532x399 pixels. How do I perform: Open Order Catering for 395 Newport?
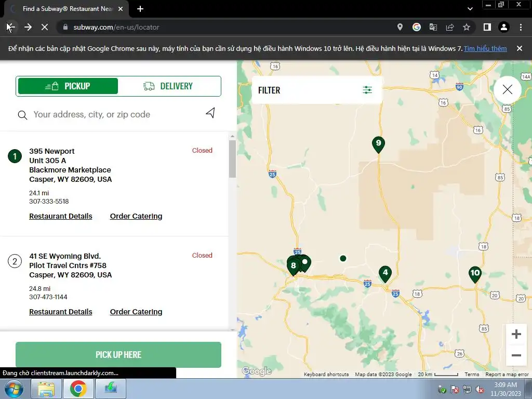[136, 216]
